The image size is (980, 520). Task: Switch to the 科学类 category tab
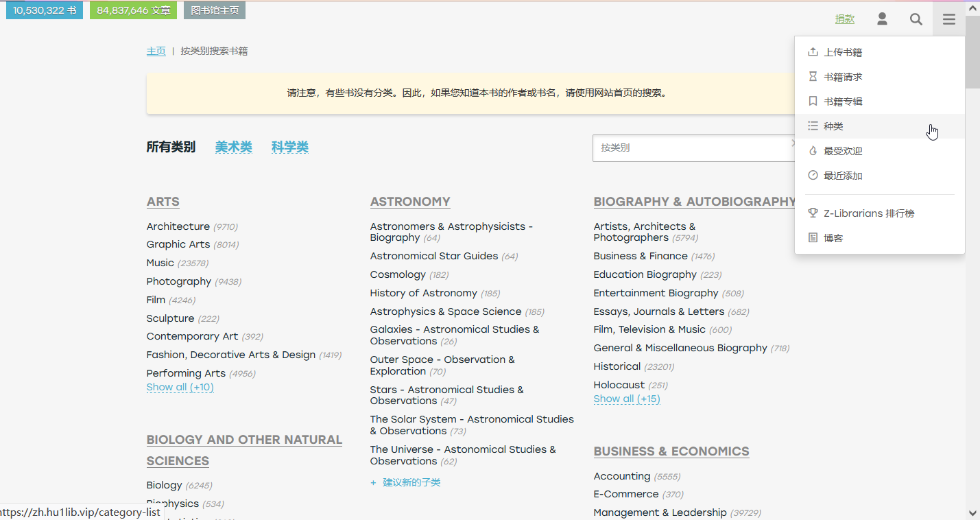click(289, 147)
